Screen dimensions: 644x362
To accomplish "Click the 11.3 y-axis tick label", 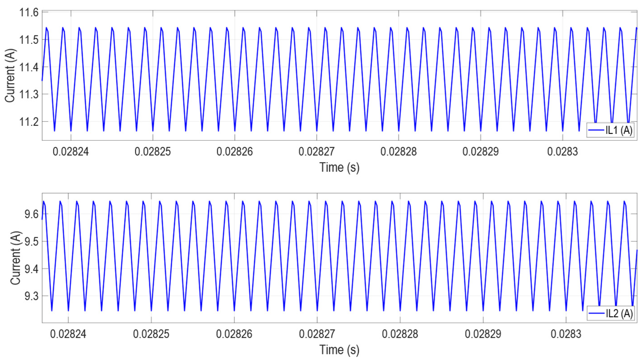I will pos(29,94).
